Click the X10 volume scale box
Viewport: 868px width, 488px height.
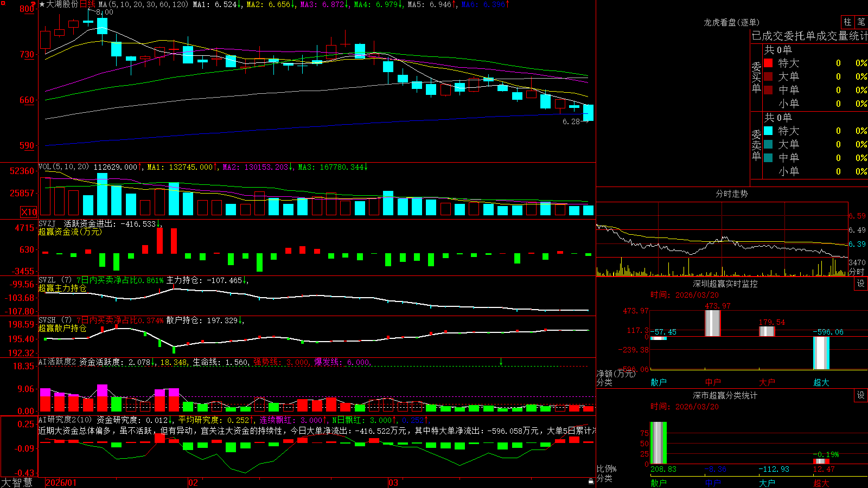(29, 212)
